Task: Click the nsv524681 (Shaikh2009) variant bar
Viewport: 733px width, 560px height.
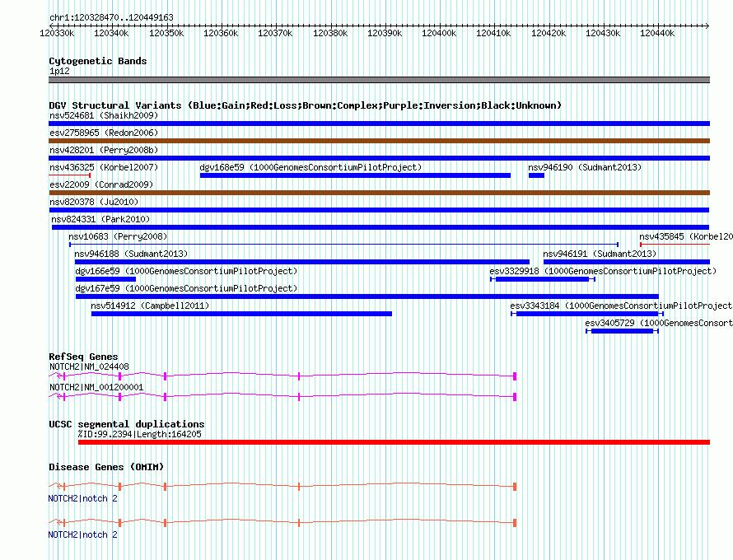Action: 379,124
